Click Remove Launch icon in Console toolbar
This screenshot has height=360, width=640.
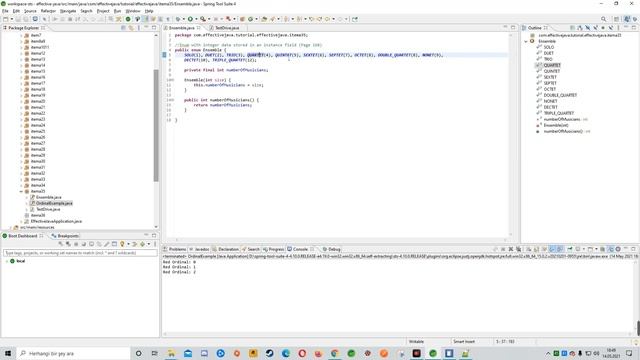tap(511, 249)
